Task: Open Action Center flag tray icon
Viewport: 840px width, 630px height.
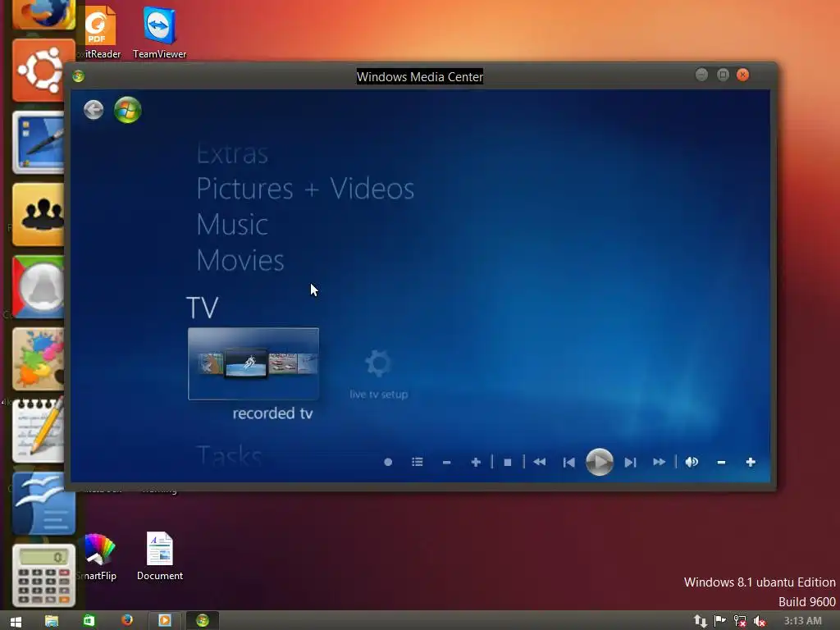Action: coord(720,621)
